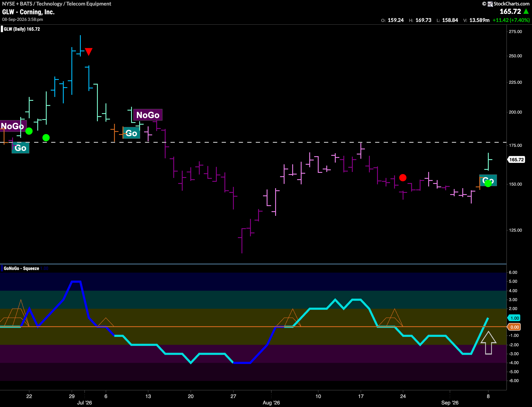
Task: Click the green up-triangle beside 165.72
Action: click(526, 11)
